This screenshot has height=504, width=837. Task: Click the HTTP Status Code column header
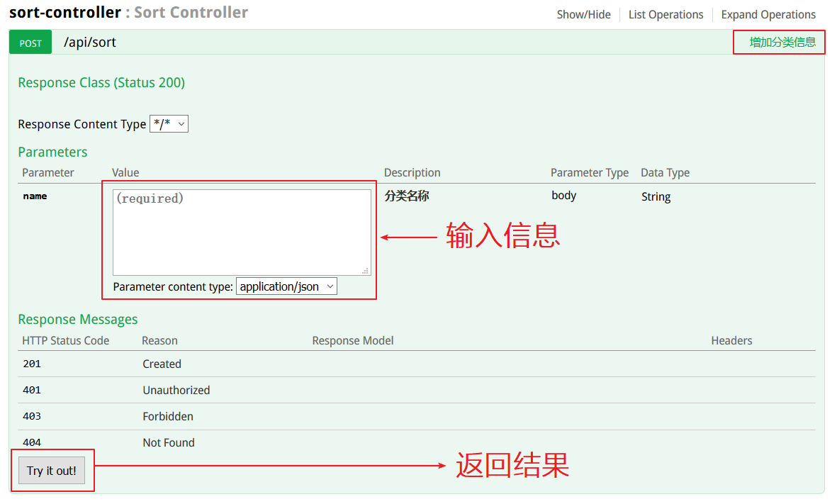pyautogui.click(x=66, y=341)
